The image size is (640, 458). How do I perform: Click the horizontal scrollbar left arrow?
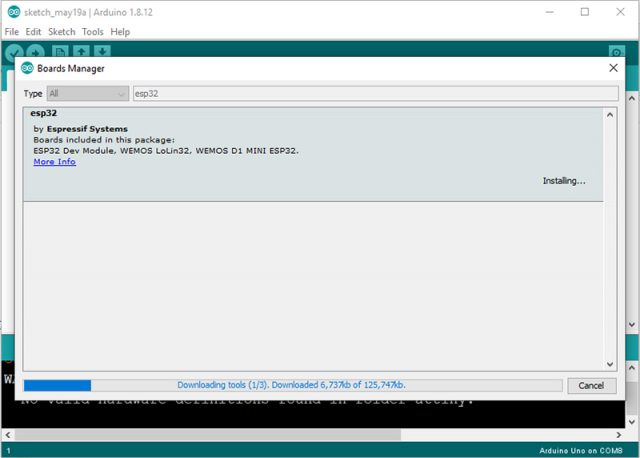8,435
